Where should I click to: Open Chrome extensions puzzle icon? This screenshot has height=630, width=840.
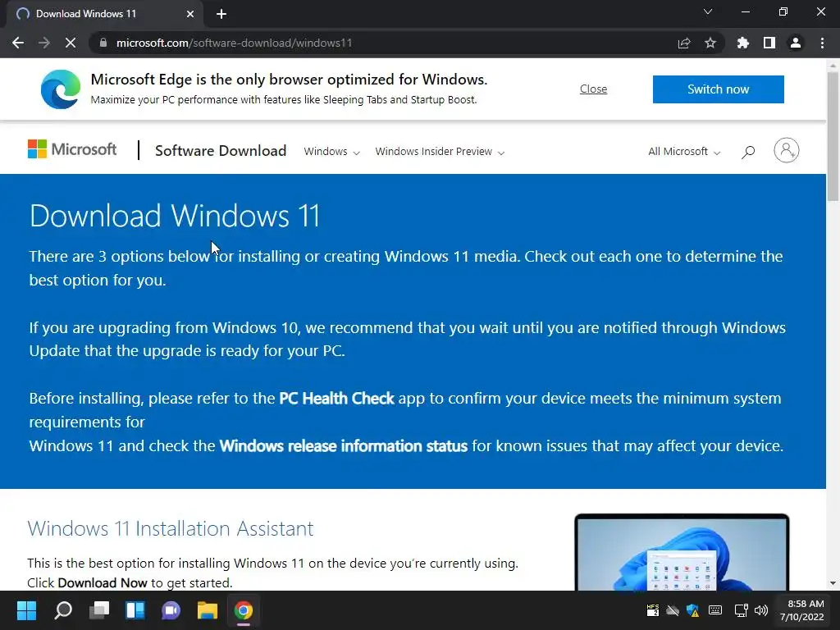tap(742, 43)
